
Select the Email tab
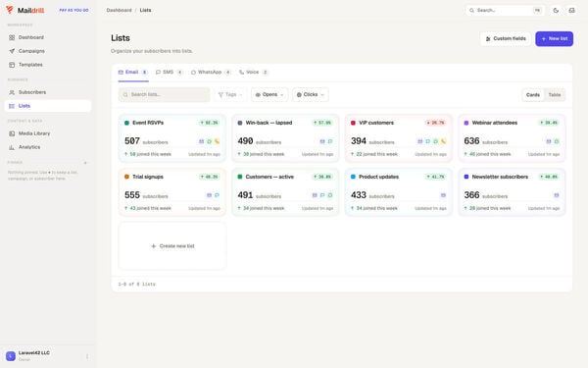[x=133, y=72]
